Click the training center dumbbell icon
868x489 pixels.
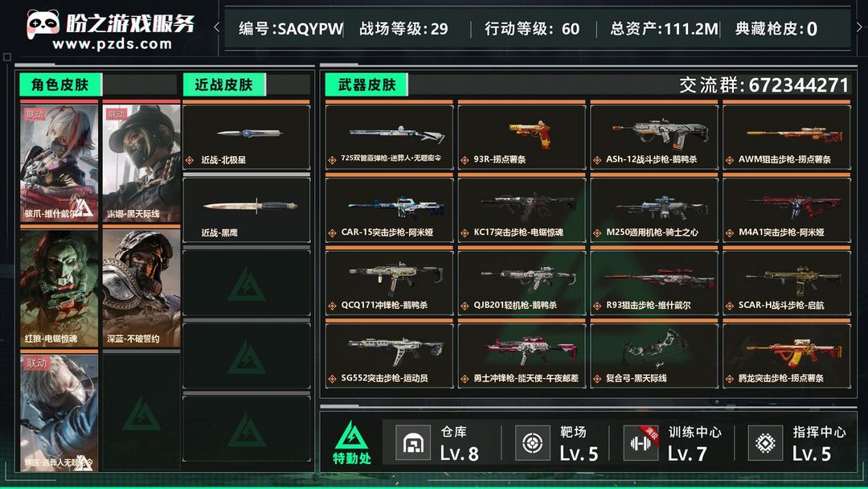point(641,442)
